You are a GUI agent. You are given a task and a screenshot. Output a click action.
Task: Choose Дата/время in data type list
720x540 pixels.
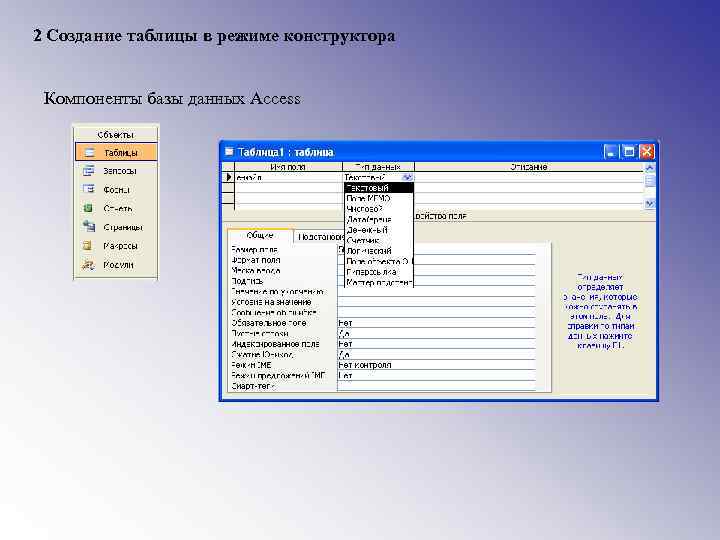(379, 219)
